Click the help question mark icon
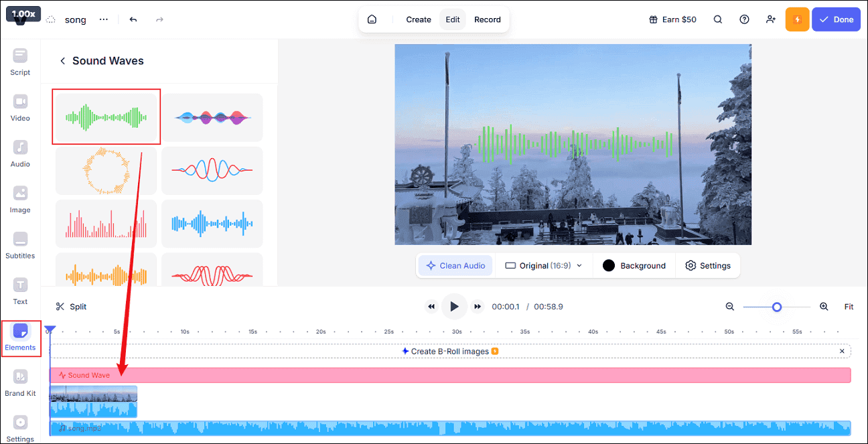Image resolution: width=868 pixels, height=444 pixels. [744, 19]
